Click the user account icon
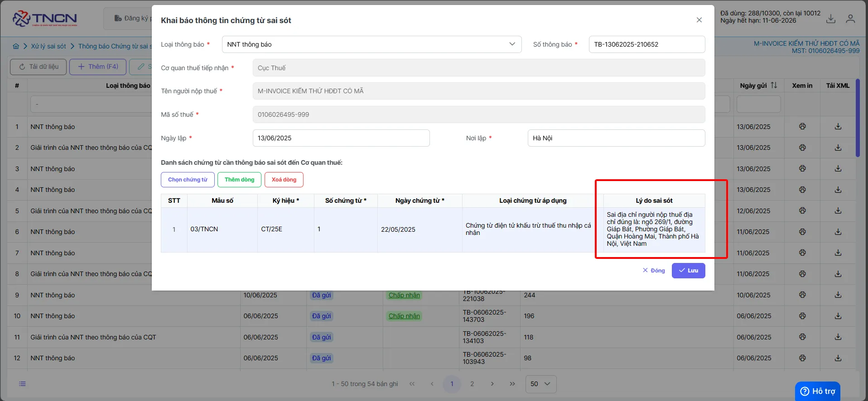 tap(850, 19)
